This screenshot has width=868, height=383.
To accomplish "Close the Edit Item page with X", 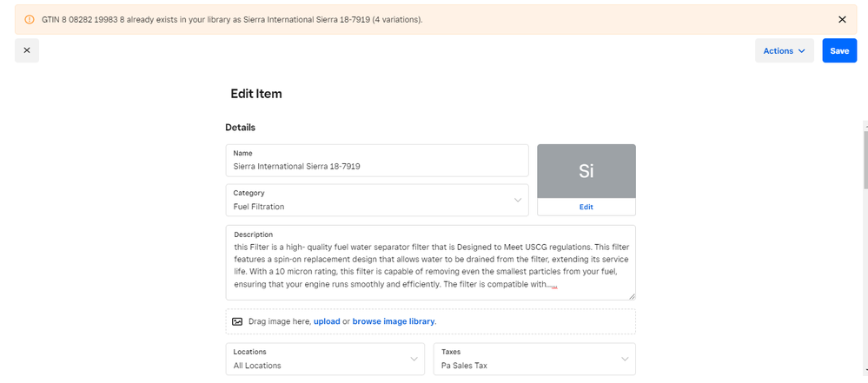I will pos(26,50).
